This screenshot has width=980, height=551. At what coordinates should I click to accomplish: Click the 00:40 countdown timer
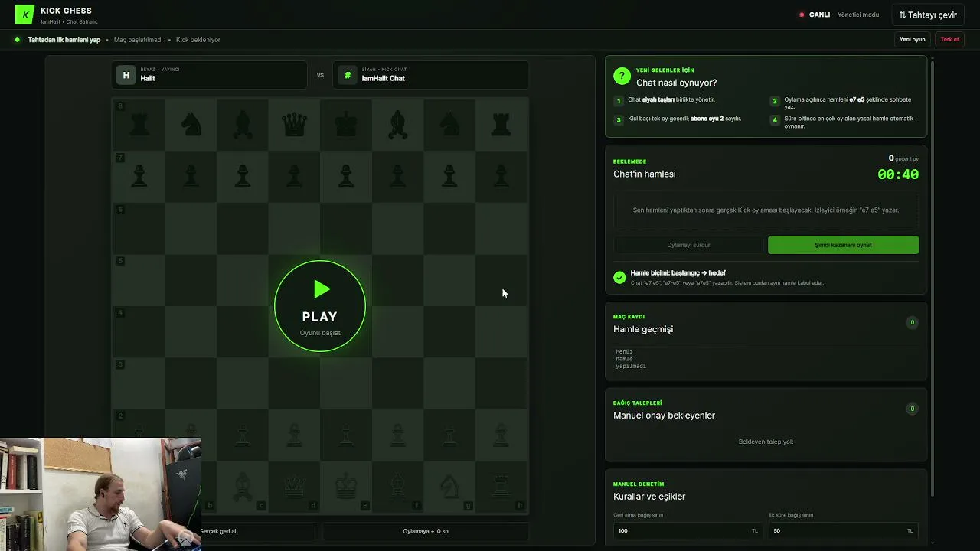point(898,174)
